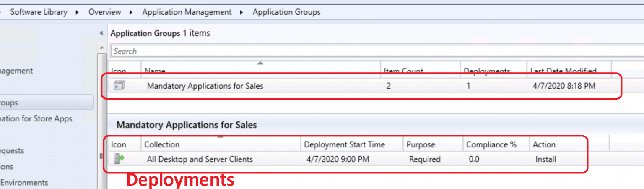Open Application Management from the breadcrumb

pyautogui.click(x=187, y=12)
